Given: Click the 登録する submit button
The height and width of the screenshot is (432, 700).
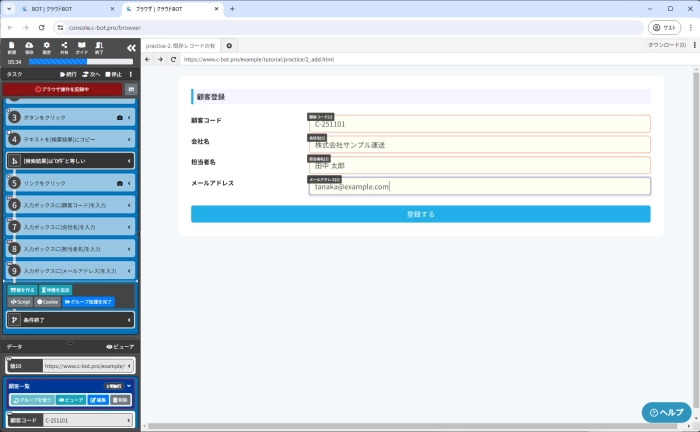Looking at the screenshot, I should (x=420, y=214).
